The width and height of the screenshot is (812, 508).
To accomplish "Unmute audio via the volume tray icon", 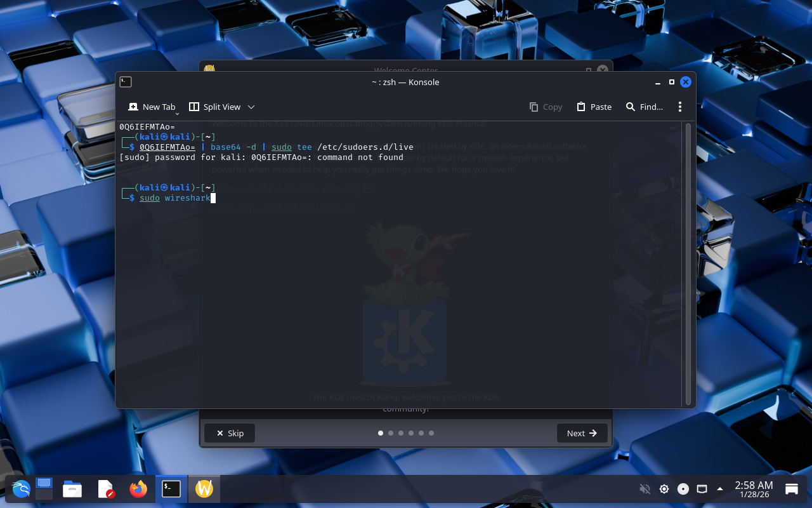I will [645, 489].
